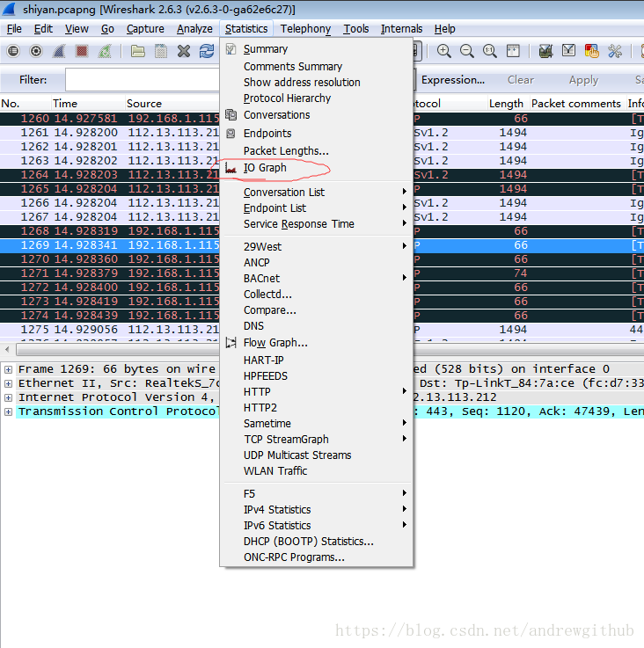Open the Telephony menu
Screen dimensions: 644x648
305,29
